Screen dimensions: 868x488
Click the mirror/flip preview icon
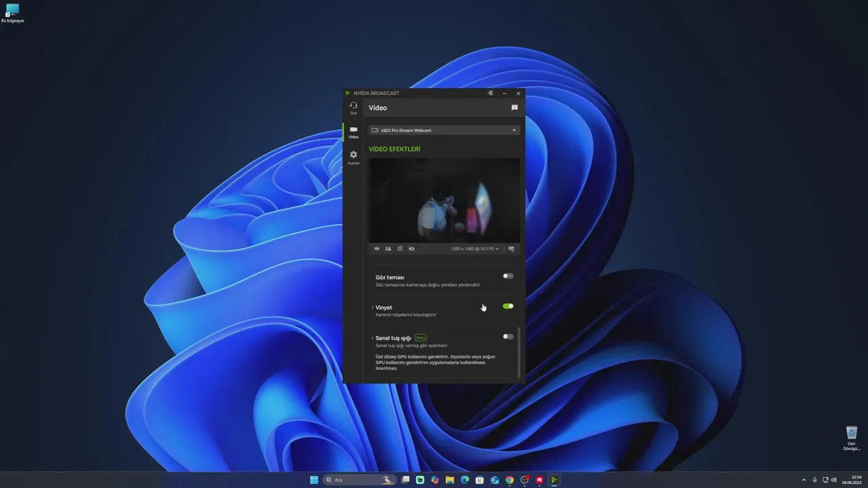pos(377,249)
